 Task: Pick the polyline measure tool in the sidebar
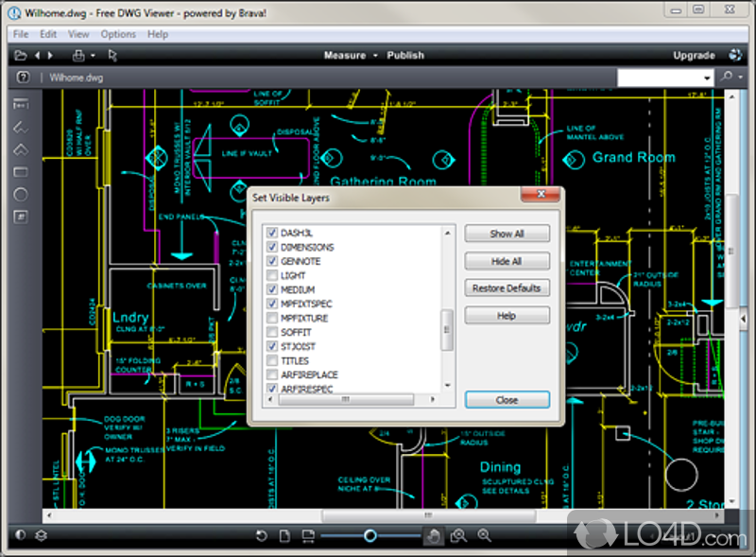click(21, 127)
